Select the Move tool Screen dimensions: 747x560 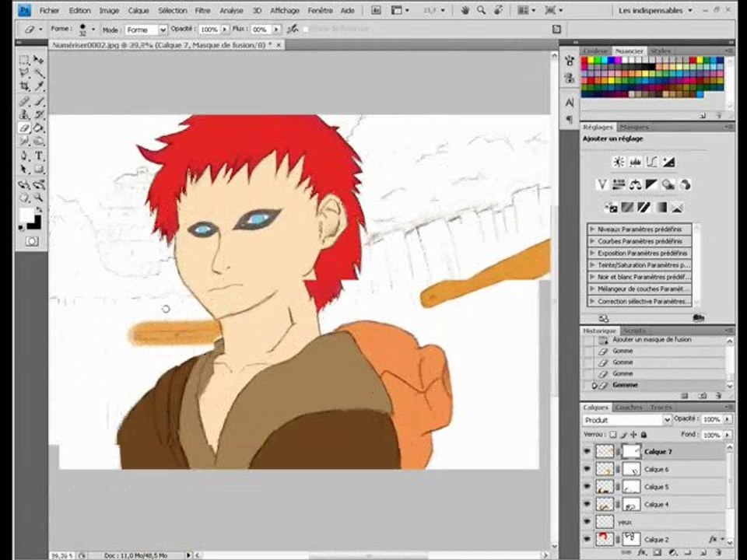(39, 60)
